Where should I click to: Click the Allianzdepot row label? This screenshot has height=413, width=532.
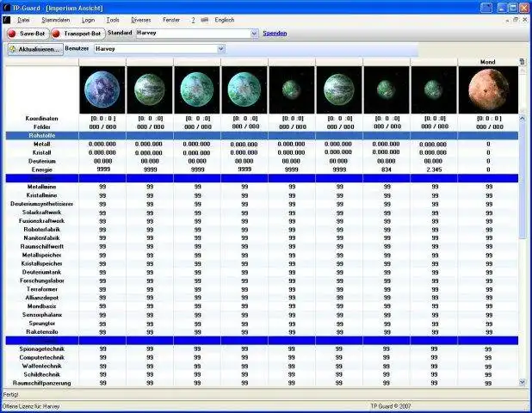click(x=41, y=298)
